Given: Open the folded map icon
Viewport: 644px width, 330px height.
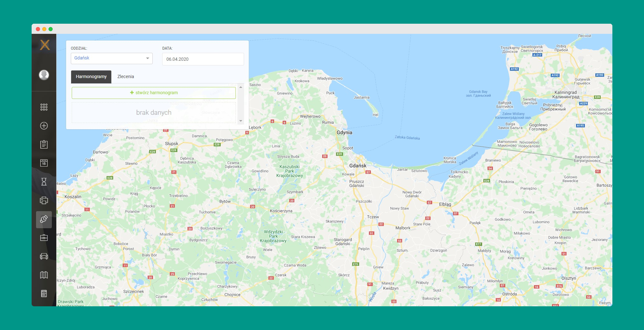Looking at the screenshot, I should click(x=44, y=275).
